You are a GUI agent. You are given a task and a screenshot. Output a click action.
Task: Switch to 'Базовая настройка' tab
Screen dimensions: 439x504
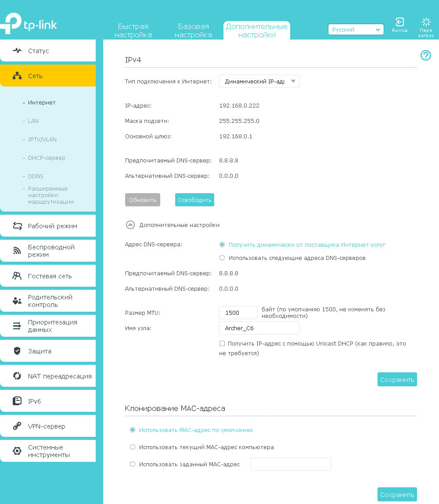tap(193, 31)
